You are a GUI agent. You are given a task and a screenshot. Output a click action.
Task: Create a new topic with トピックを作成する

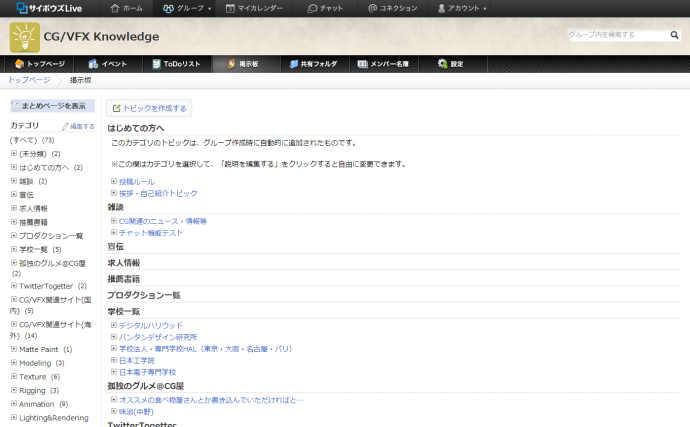(x=148, y=108)
